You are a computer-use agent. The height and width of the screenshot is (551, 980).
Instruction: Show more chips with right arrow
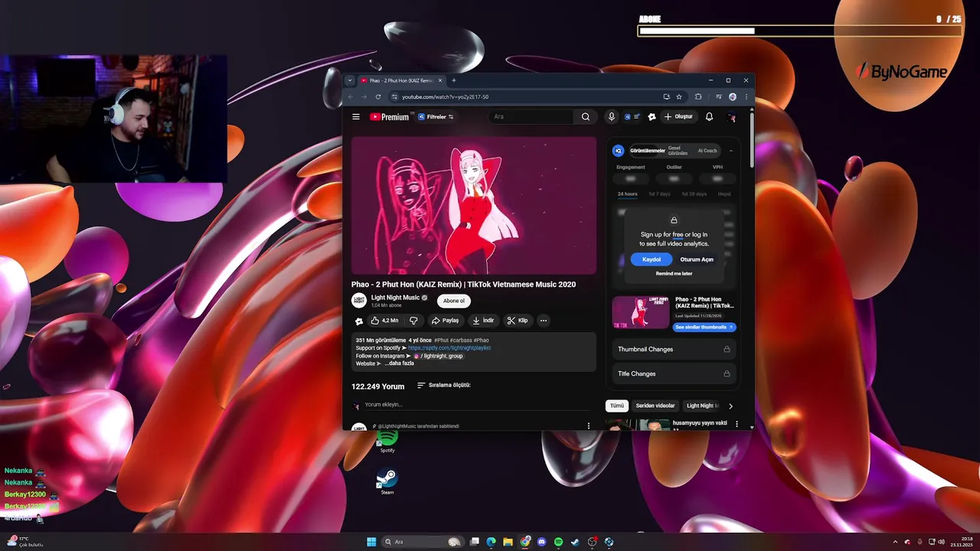(x=730, y=406)
